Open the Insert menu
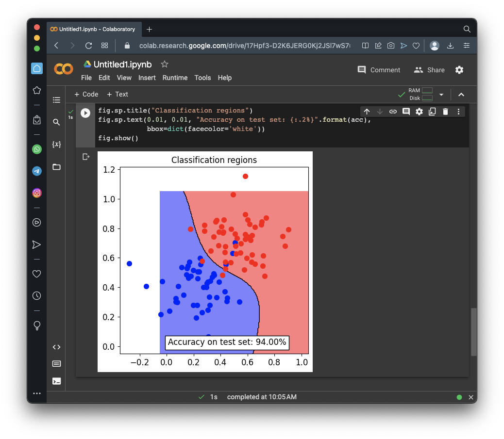Image resolution: width=504 pixels, height=439 pixels. point(147,78)
